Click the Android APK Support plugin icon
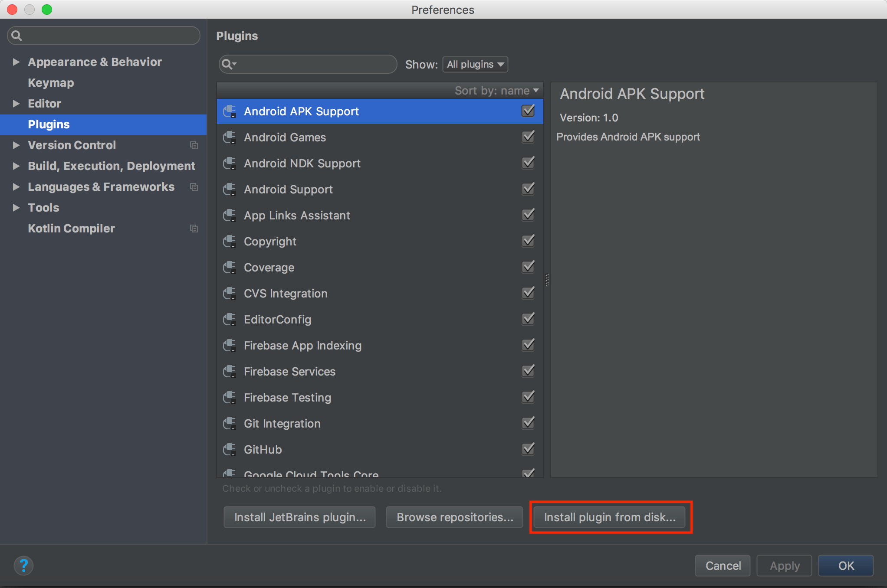Viewport: 887px width, 588px height. click(230, 111)
